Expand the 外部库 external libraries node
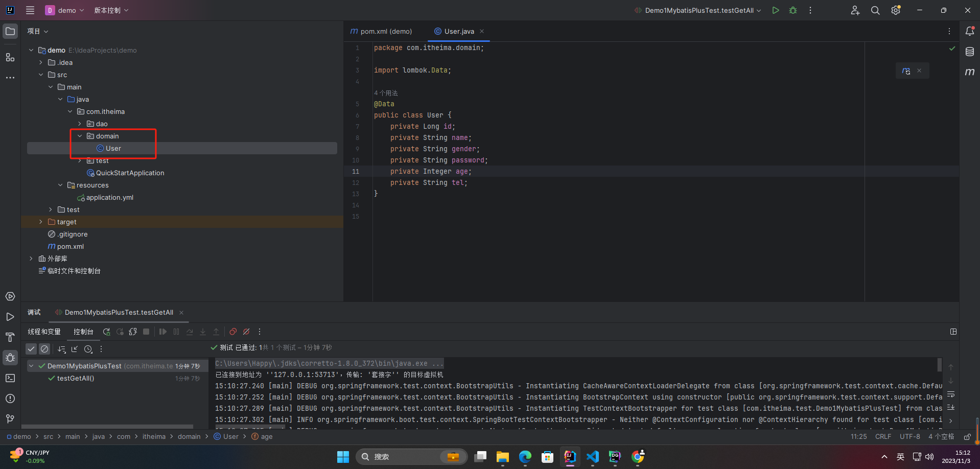 pos(31,259)
